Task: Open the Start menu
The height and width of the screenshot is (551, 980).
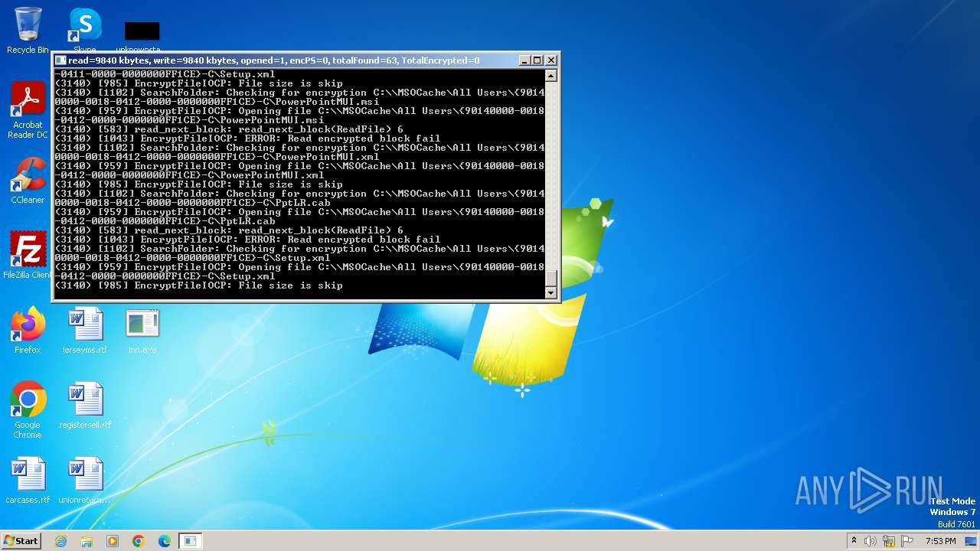Action: (21, 540)
